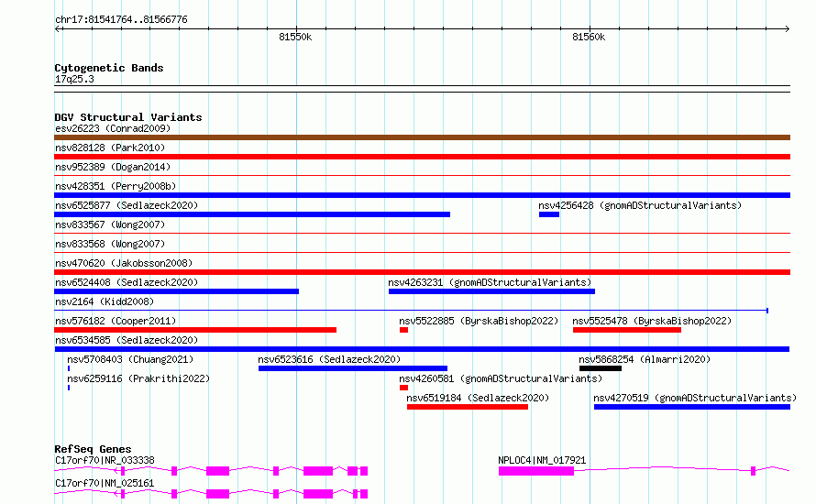Click the nsv5525478 (ByrskaBishop2022) red bar

click(x=627, y=330)
